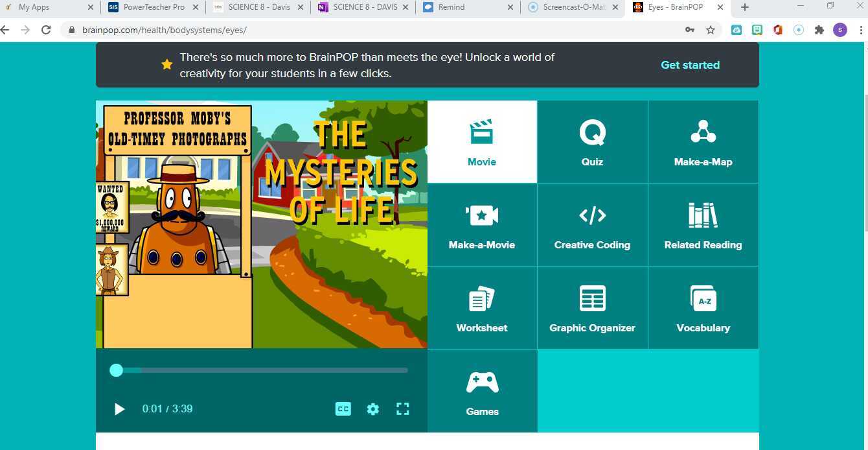Select the Graphic Organizer
Viewport: 868px width, 450px height.
(592, 307)
